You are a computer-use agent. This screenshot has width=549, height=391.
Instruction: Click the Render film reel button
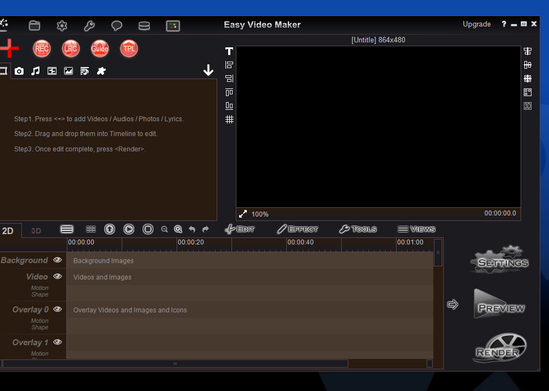coord(501,348)
